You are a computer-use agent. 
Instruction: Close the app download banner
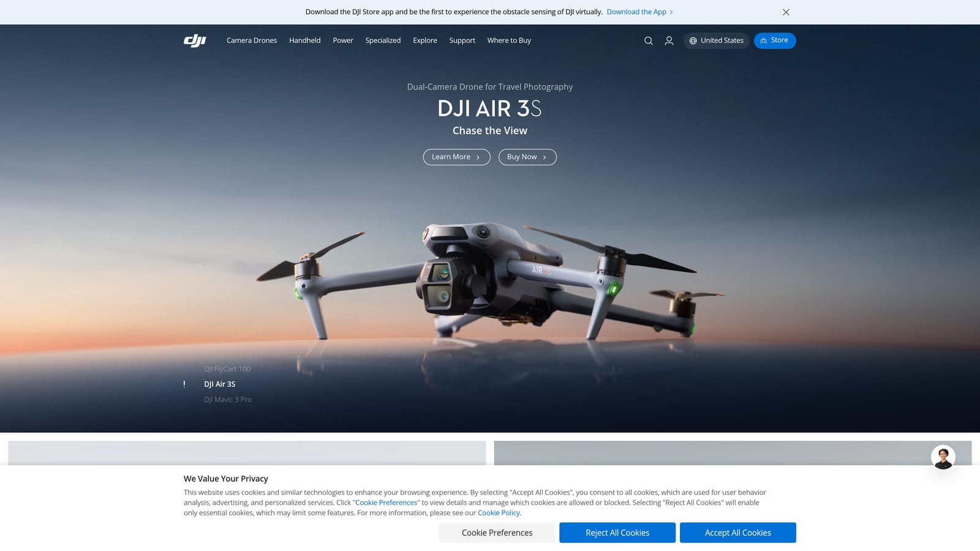tap(786, 12)
